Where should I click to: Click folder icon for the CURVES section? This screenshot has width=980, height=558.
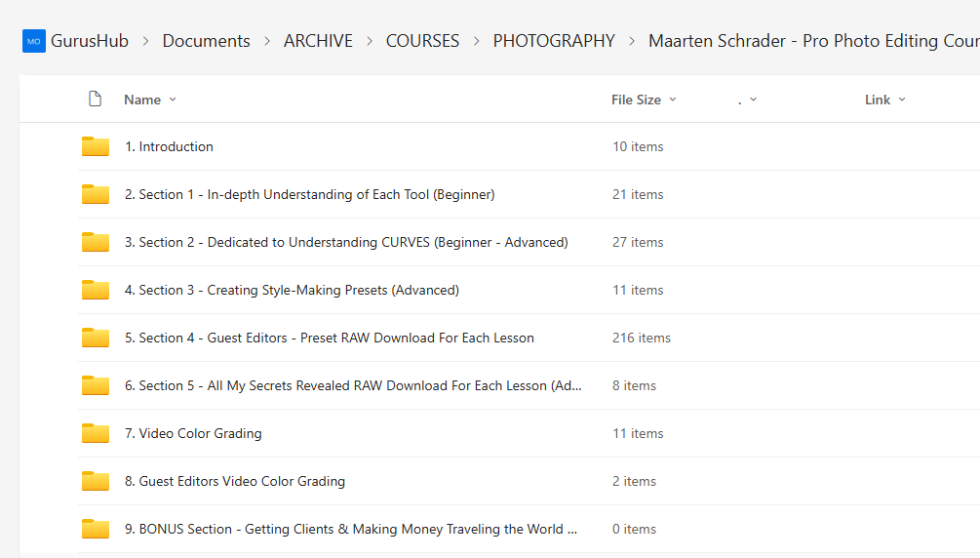[x=96, y=243]
